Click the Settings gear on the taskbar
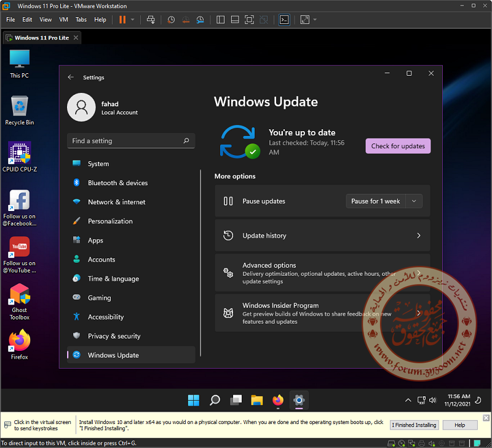This screenshot has height=448, width=492. [x=299, y=400]
